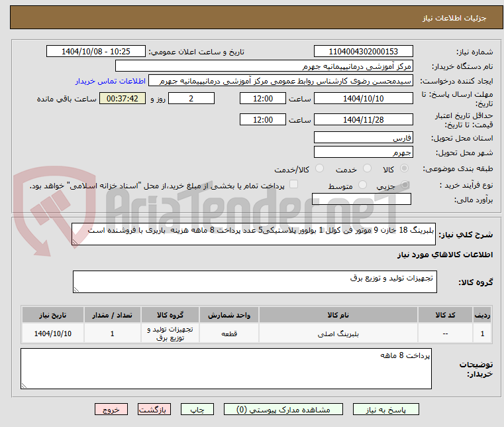Click the گروه کالا table column header

point(170,315)
